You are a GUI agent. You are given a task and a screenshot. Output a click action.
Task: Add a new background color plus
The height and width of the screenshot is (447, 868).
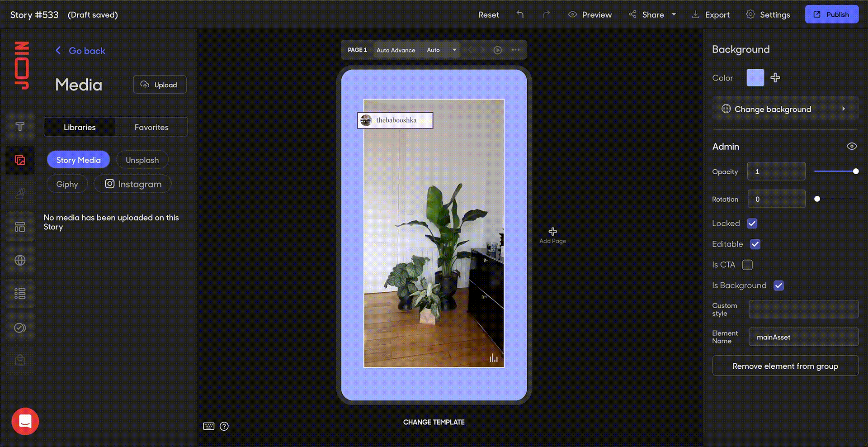[775, 78]
